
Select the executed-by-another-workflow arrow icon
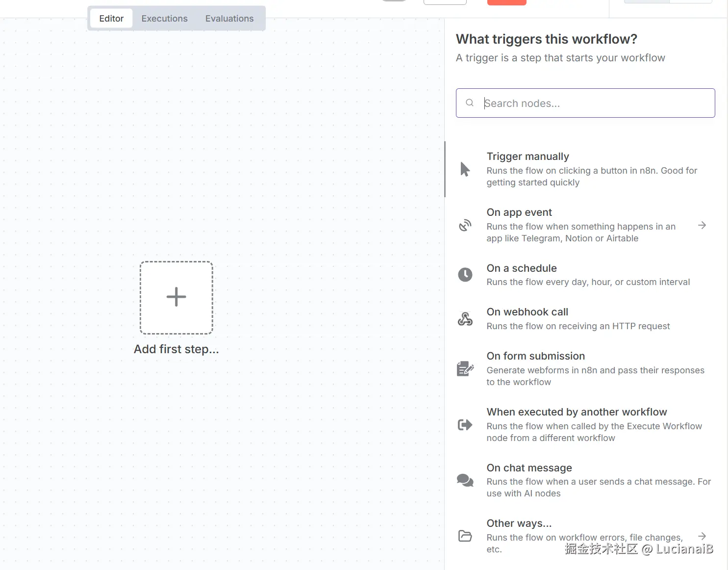pos(465,425)
